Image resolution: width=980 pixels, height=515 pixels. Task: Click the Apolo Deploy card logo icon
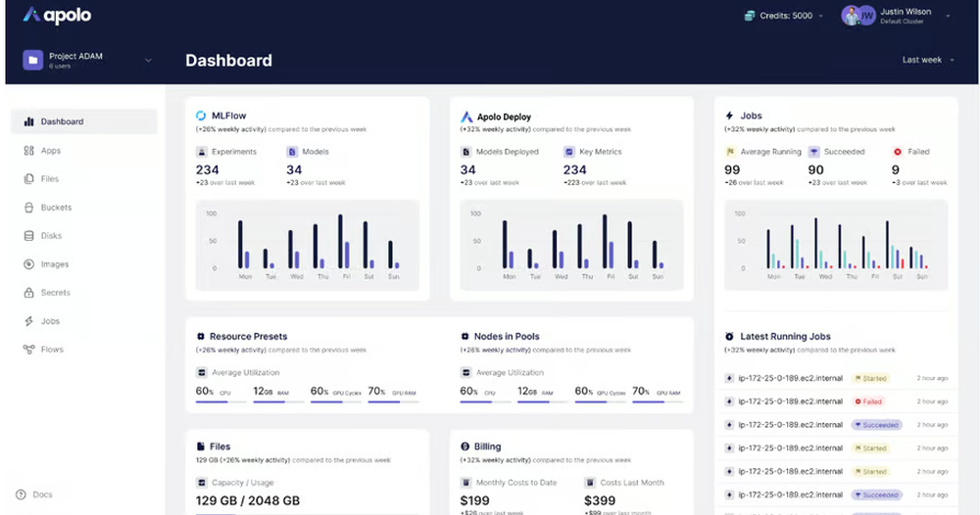click(466, 117)
